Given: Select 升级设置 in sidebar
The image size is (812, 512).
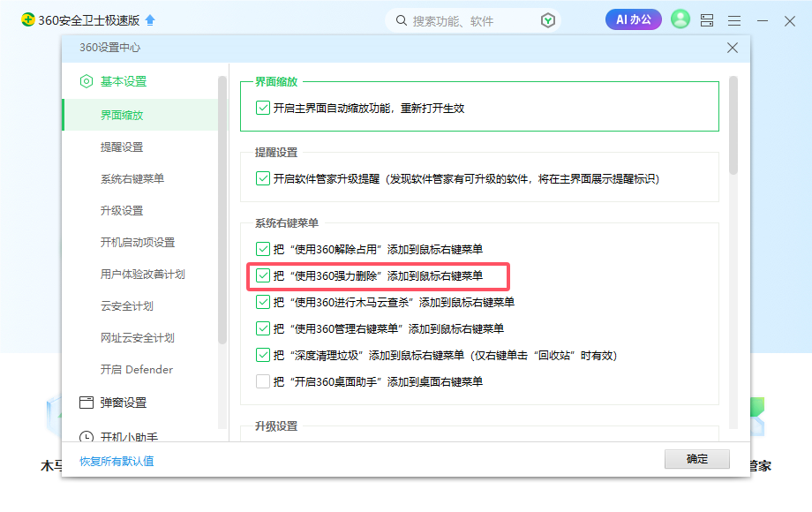Looking at the screenshot, I should 122,211.
